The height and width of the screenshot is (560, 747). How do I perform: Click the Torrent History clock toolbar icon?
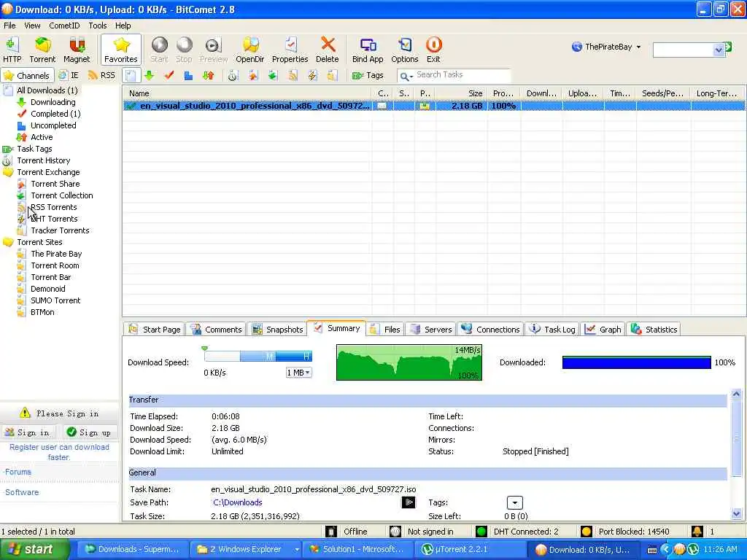[x=233, y=75]
